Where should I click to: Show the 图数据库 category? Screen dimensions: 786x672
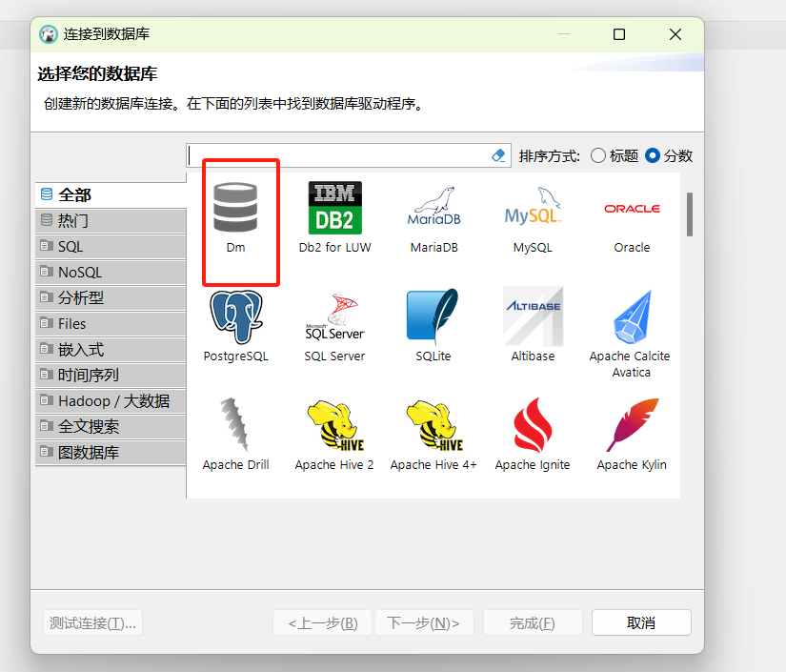click(x=111, y=453)
